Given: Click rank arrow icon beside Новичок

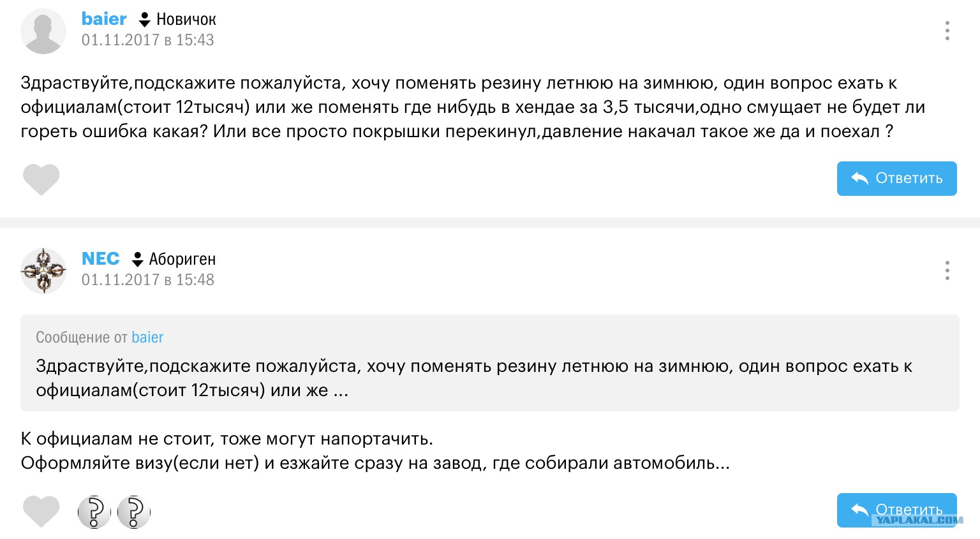Looking at the screenshot, I should [x=145, y=20].
